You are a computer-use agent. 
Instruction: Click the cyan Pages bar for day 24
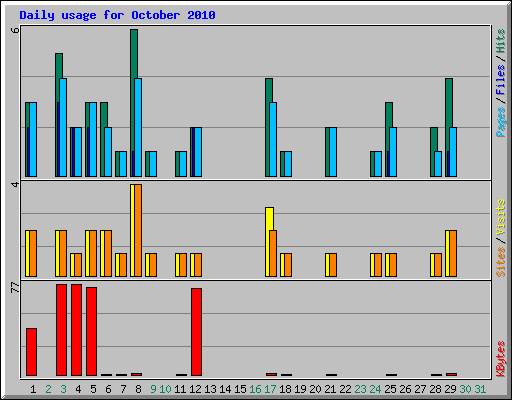[x=378, y=164]
